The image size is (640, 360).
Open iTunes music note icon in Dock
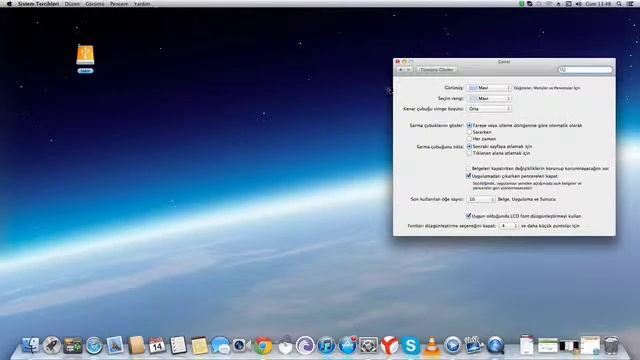coord(326,345)
